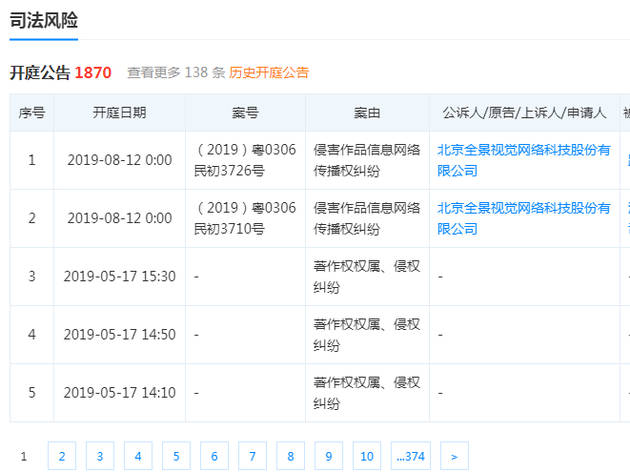
Task: Click the 案号 column header
Action: 245,113
